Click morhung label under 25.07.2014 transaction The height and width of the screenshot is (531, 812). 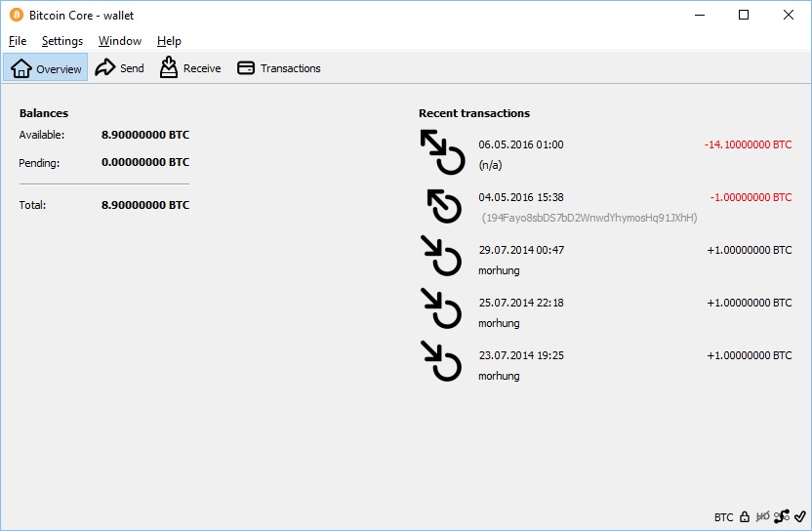coord(499,323)
